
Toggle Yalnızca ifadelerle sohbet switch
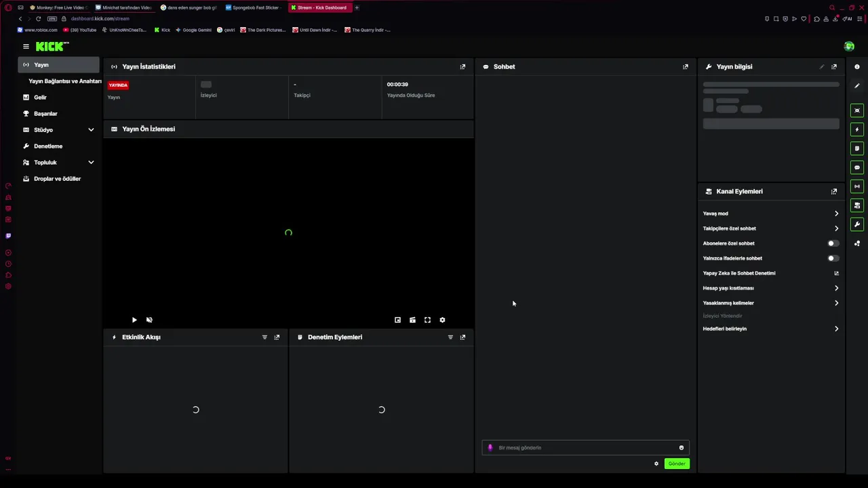tap(833, 258)
